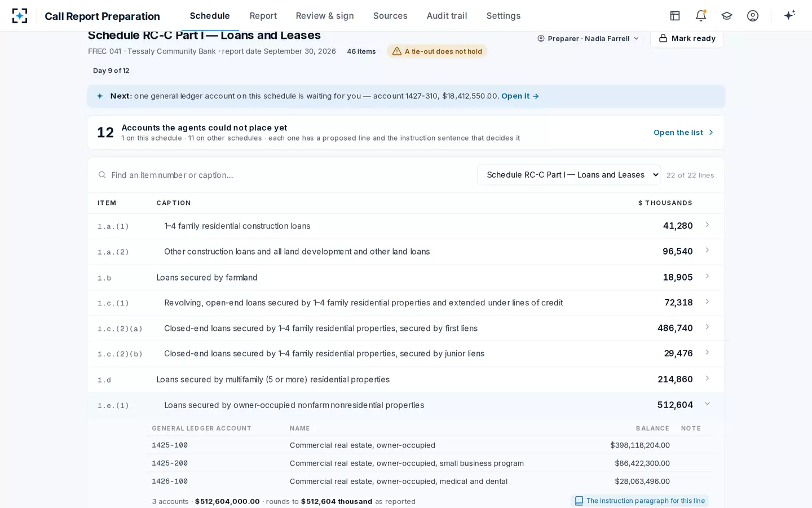Image resolution: width=812 pixels, height=508 pixels.
Task: Open the notifications bell
Action: (701, 16)
